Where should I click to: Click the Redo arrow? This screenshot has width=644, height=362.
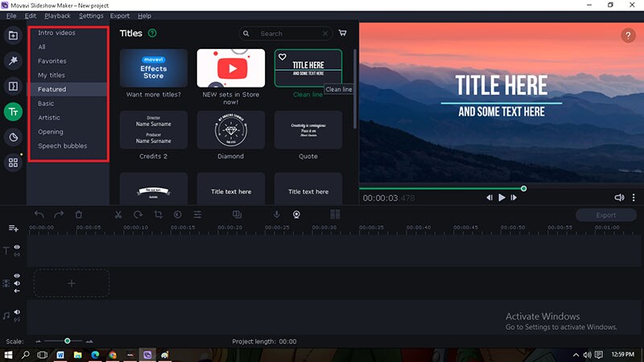59,215
